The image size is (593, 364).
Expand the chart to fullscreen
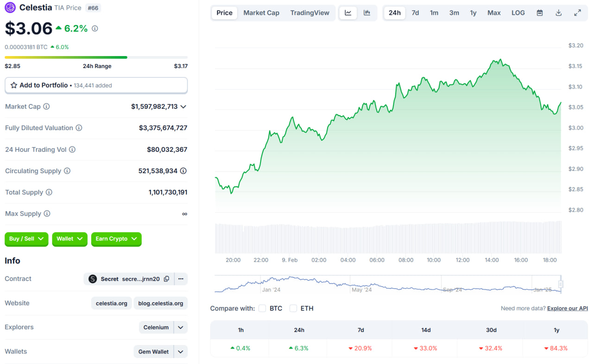point(578,13)
